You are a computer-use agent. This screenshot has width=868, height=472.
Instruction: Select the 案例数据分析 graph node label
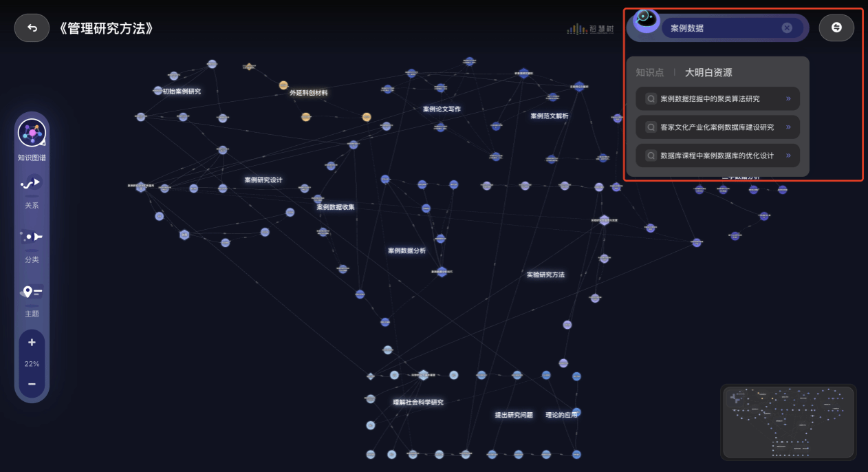click(406, 250)
